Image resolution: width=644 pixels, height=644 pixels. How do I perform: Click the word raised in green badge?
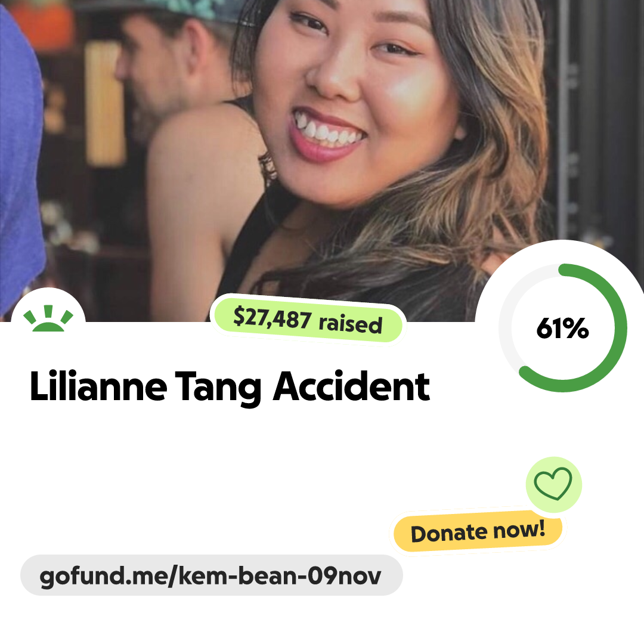point(351,324)
